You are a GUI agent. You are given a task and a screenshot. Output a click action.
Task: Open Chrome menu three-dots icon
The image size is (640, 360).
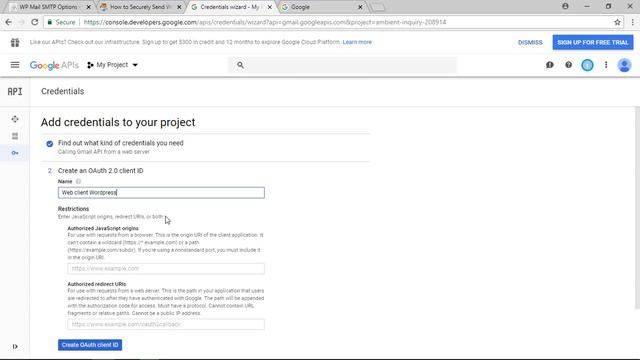(x=633, y=22)
